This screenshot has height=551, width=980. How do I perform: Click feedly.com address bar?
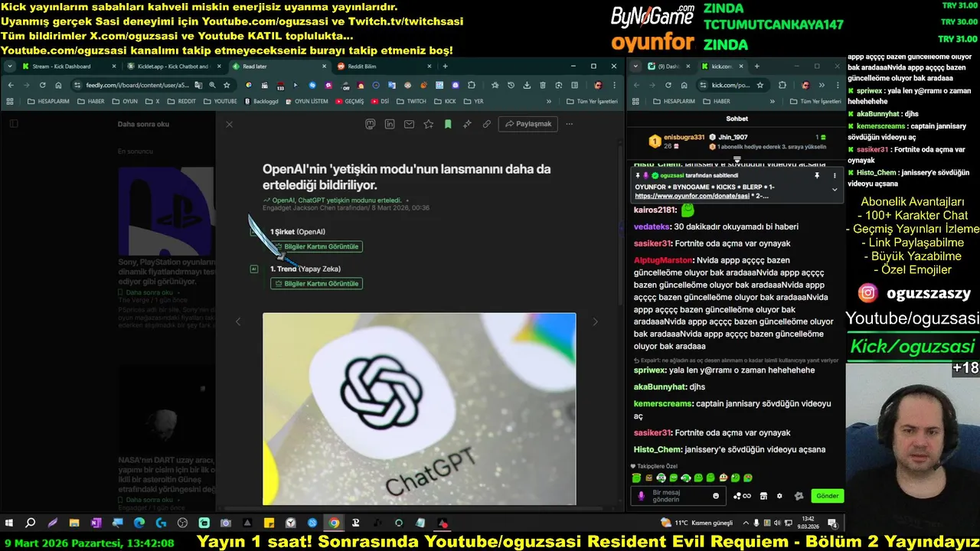coord(137,85)
